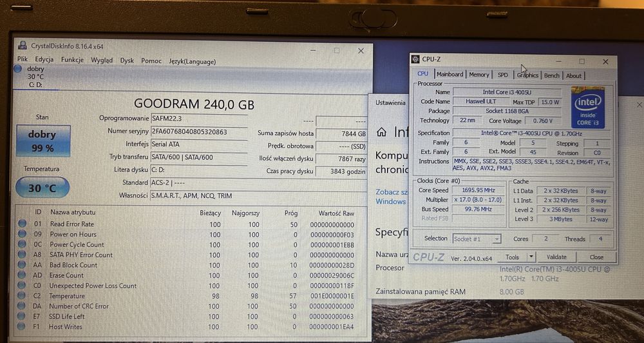
Task: Select the SSD Life Left attribute name
Action: pos(66,317)
